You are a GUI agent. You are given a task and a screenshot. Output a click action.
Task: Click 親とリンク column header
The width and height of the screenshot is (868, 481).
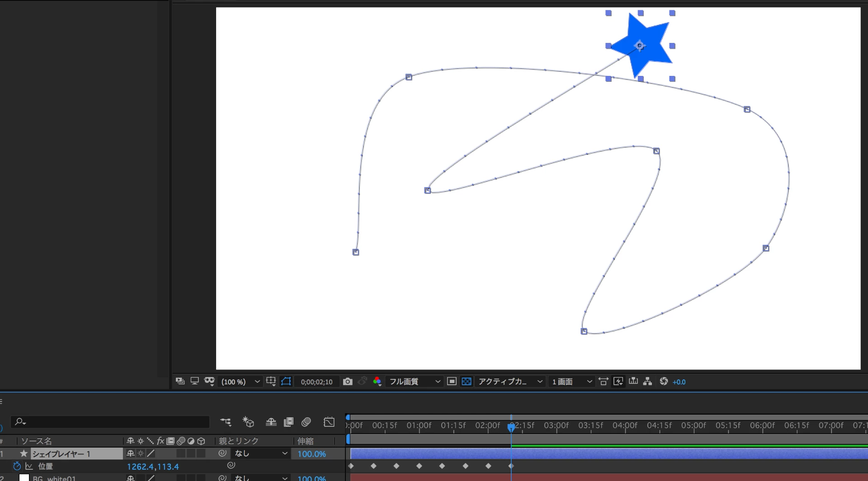239,441
